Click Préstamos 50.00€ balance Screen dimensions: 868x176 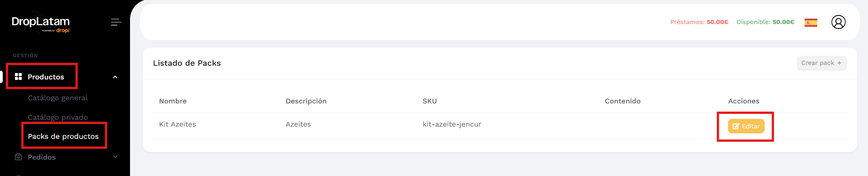[x=699, y=22]
